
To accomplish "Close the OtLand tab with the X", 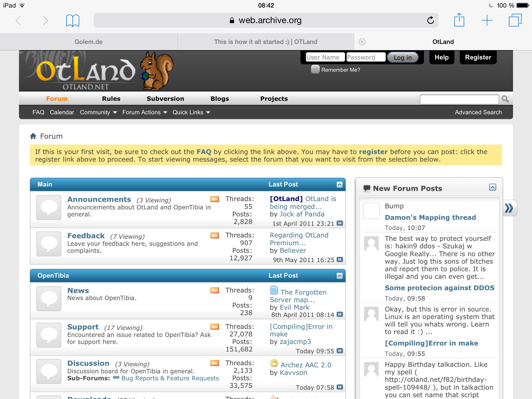I will point(362,42).
